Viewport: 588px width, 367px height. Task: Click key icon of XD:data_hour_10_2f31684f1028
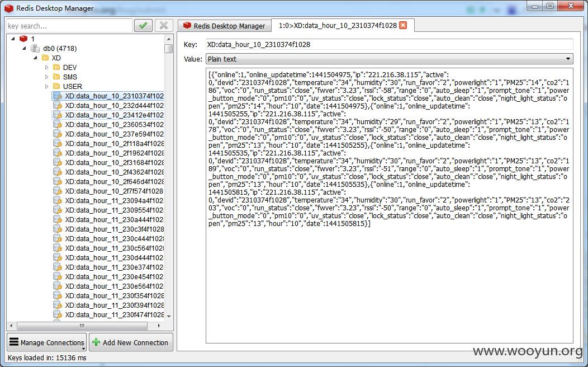[x=58, y=162]
